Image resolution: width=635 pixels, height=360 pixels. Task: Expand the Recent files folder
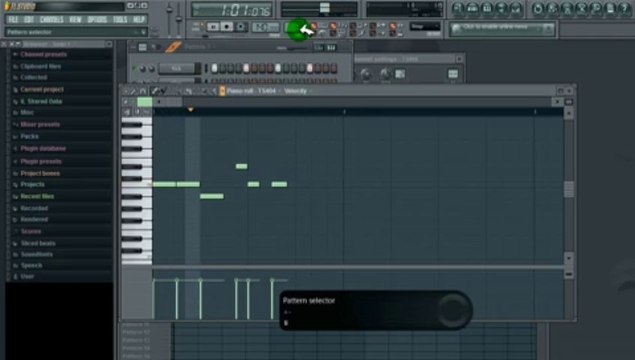[x=37, y=196]
